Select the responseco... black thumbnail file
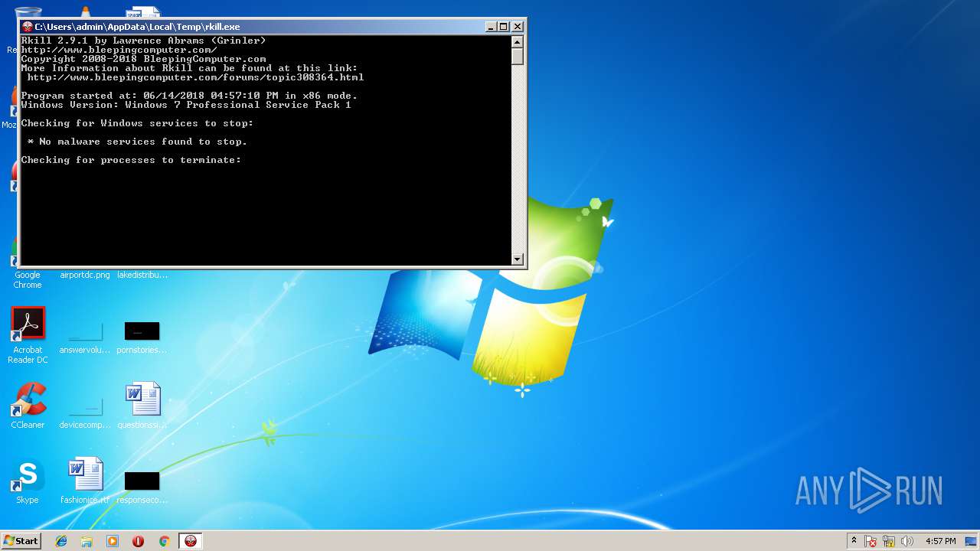The height and width of the screenshot is (551, 980). [142, 481]
